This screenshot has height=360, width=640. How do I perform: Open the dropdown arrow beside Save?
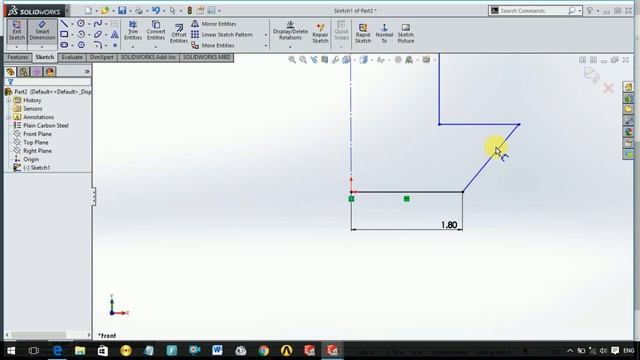(130, 11)
